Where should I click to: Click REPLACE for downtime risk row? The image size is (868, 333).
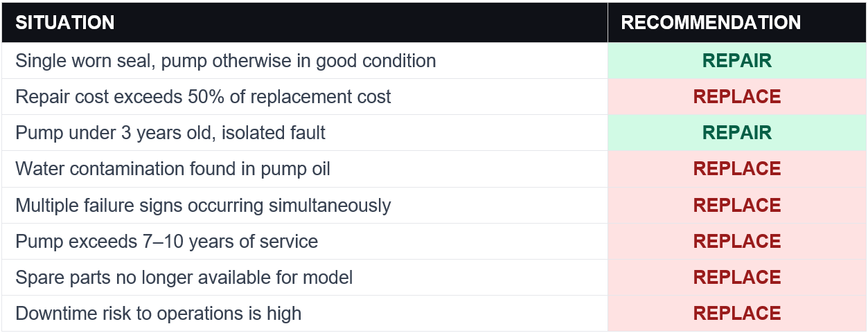tap(737, 314)
